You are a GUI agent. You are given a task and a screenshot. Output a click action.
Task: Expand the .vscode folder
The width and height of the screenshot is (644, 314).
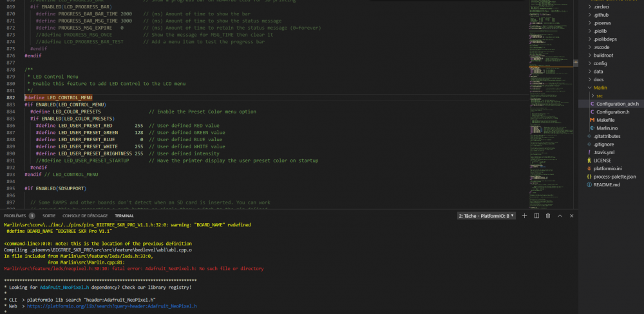click(x=601, y=47)
